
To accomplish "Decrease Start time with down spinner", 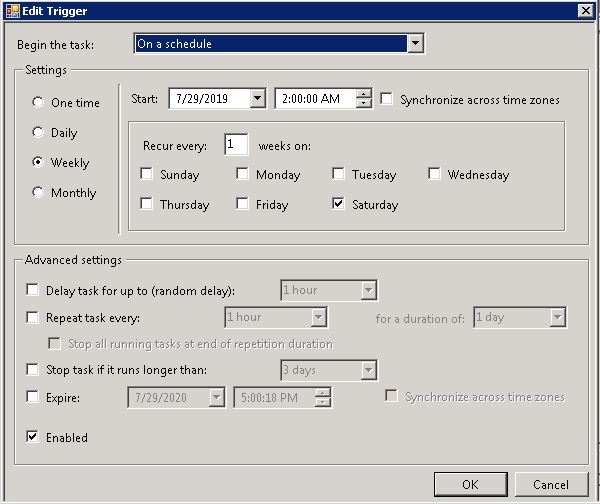I will tap(364, 103).
